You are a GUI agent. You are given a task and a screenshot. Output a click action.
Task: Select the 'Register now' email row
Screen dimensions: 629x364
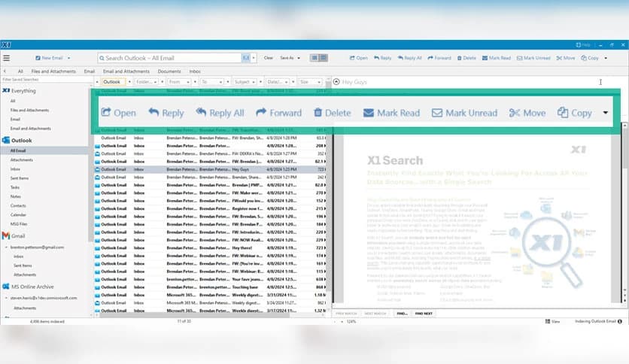click(210, 208)
